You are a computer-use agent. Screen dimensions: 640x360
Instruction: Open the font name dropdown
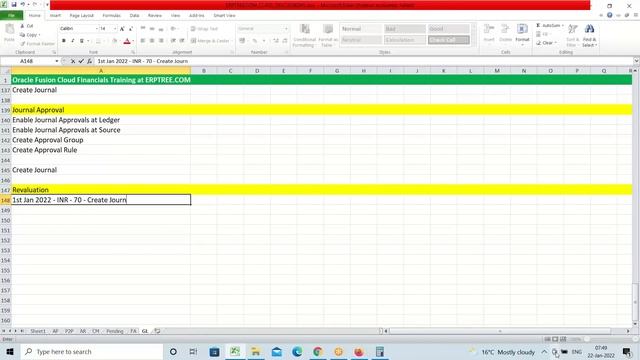(97, 29)
